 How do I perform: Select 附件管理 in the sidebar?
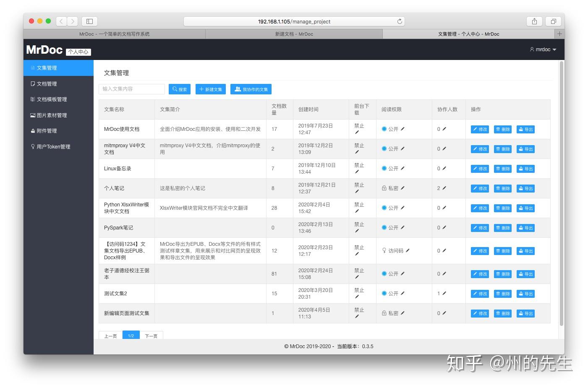click(47, 130)
